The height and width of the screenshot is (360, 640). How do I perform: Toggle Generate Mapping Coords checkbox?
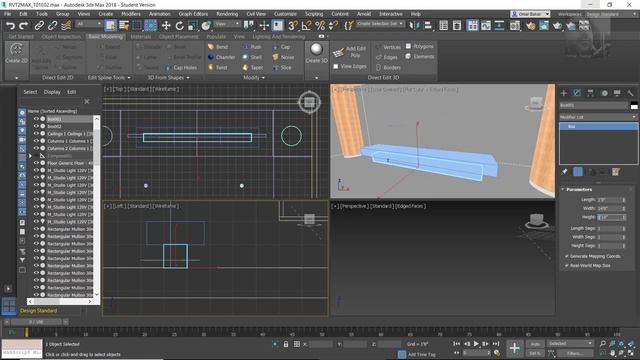point(567,256)
